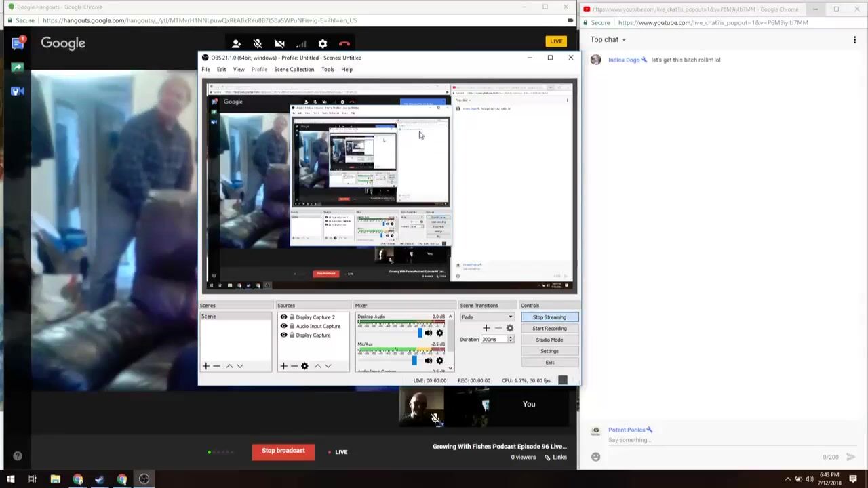Open the Hangouts bandwidth signal bars
This screenshot has width=868, height=488.
301,44
